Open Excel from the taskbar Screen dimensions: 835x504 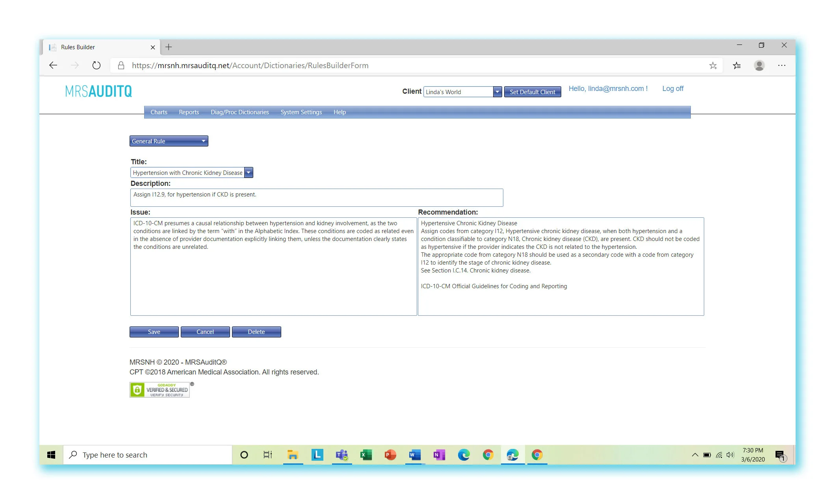pos(366,455)
